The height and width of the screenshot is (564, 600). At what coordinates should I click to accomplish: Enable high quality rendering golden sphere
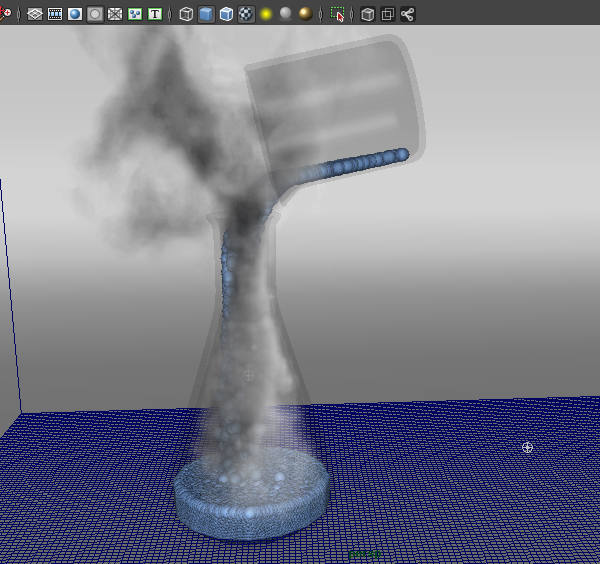coord(306,15)
